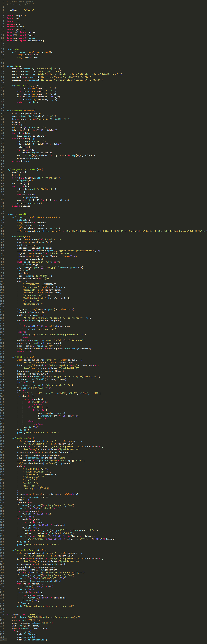Click the 'hidLanguage' dictionary key
Image resolution: width=207 pixels, height=644 pixels.
(31, 477)
